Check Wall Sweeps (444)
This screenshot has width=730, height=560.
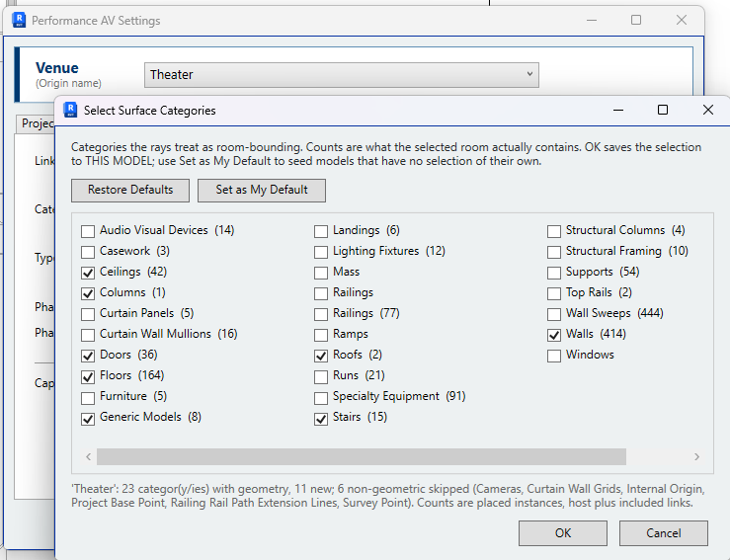pos(554,314)
